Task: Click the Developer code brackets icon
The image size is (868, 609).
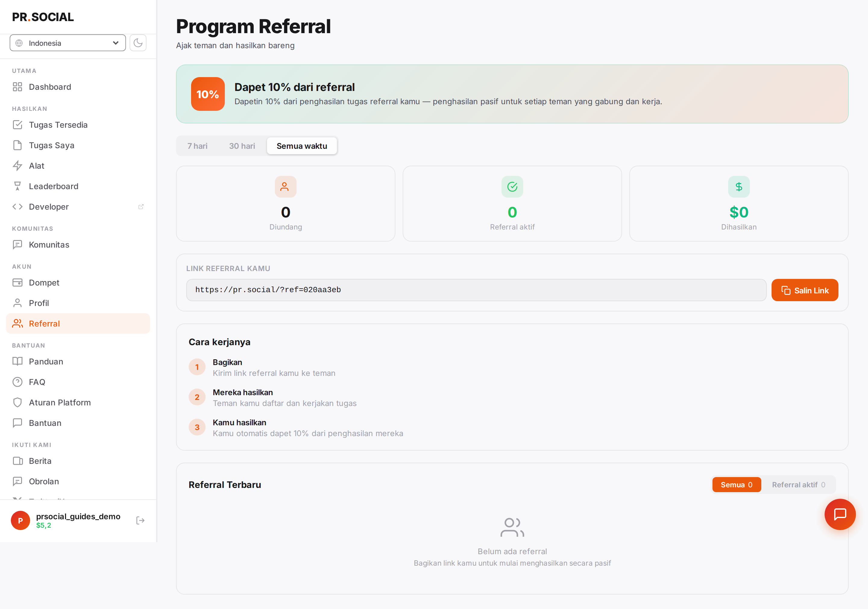Action: (17, 207)
